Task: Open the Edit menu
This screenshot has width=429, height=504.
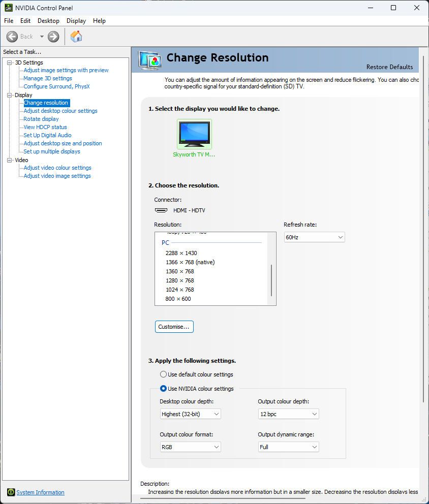Action: [x=25, y=21]
